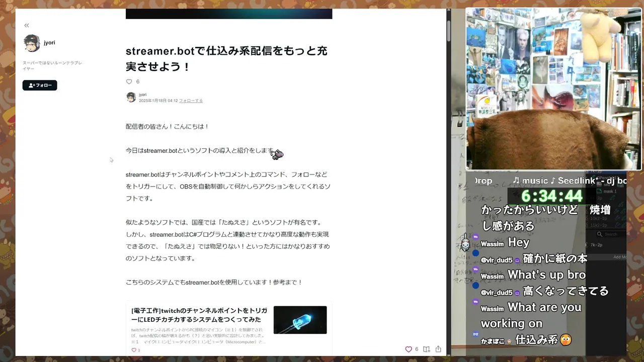Collapse sidebar with double chevron icon

[27, 25]
